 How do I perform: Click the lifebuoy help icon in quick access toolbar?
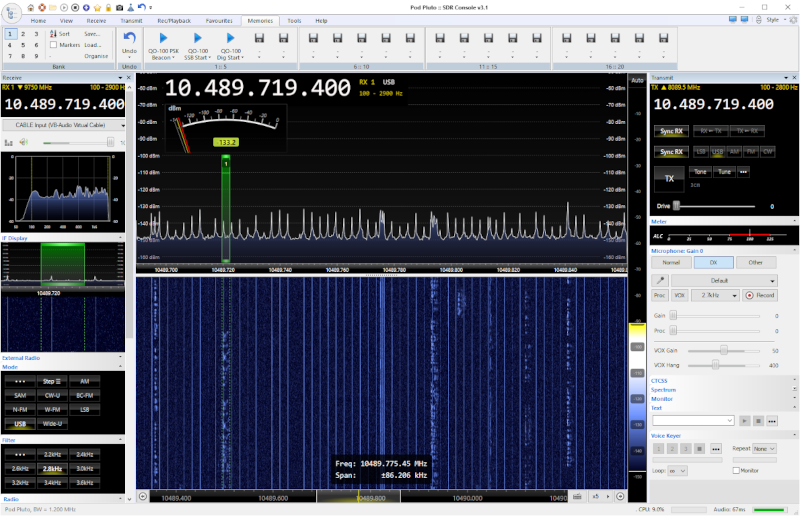[x=42, y=8]
